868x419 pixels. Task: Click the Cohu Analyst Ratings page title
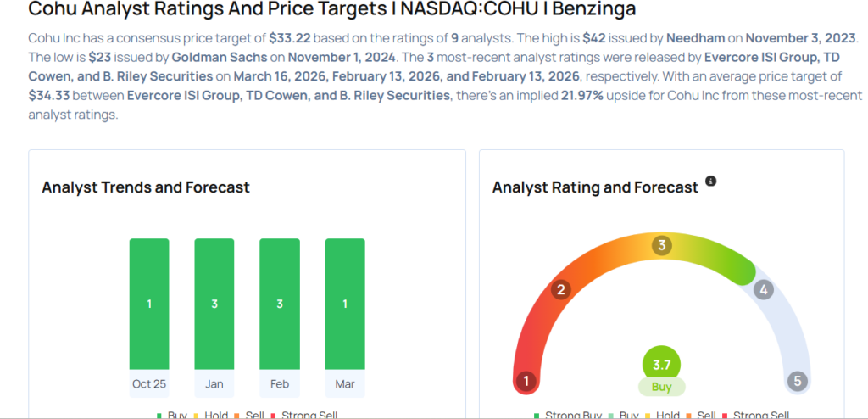pyautogui.click(x=331, y=10)
